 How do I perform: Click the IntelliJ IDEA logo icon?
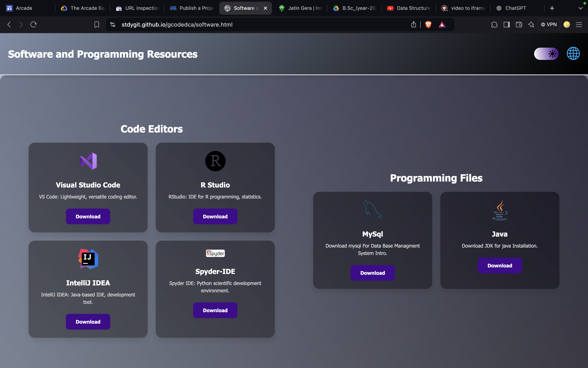click(x=88, y=259)
